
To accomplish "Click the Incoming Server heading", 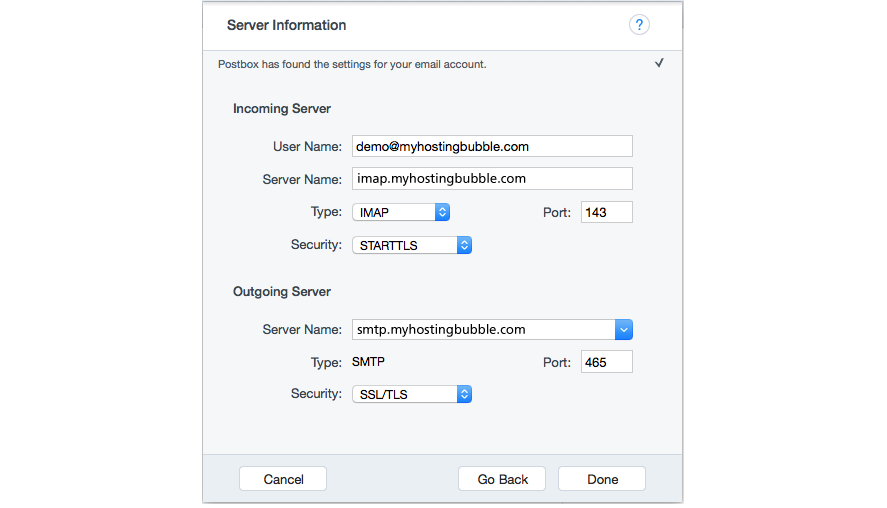I will (282, 108).
